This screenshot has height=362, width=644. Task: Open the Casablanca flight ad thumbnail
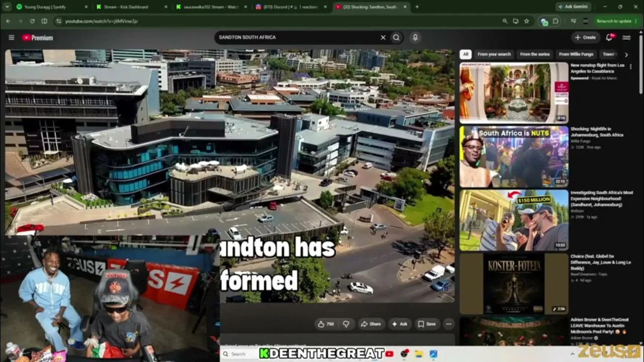point(514,93)
